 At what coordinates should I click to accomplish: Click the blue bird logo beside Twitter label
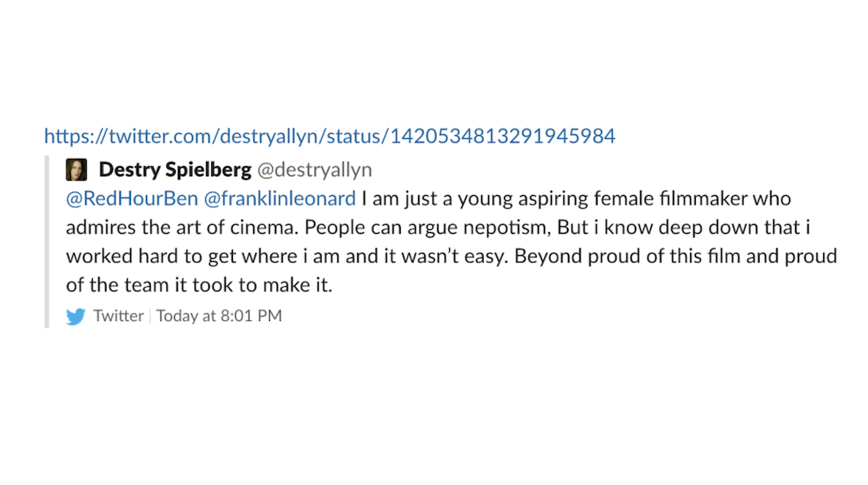coord(76,316)
